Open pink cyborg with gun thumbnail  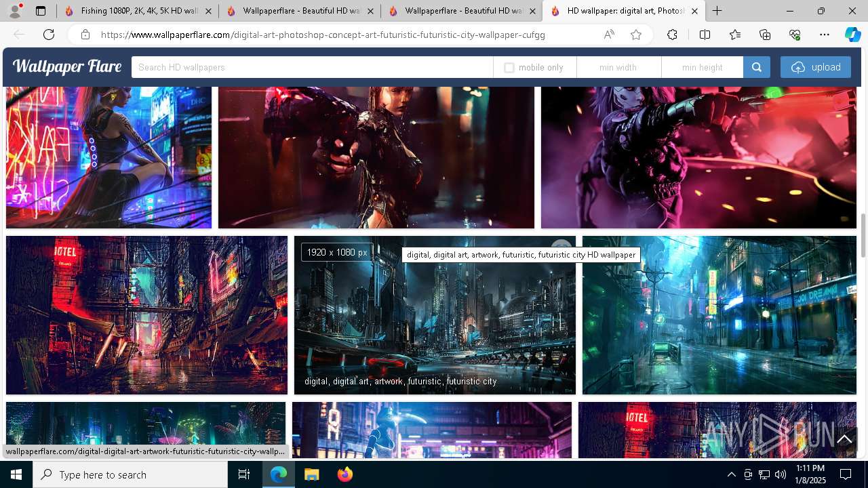point(698,157)
